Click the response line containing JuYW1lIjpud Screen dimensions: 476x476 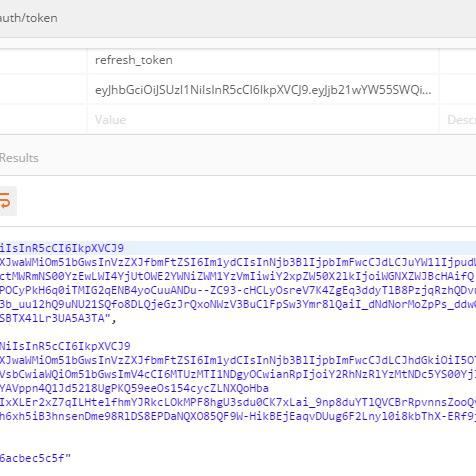point(238,262)
